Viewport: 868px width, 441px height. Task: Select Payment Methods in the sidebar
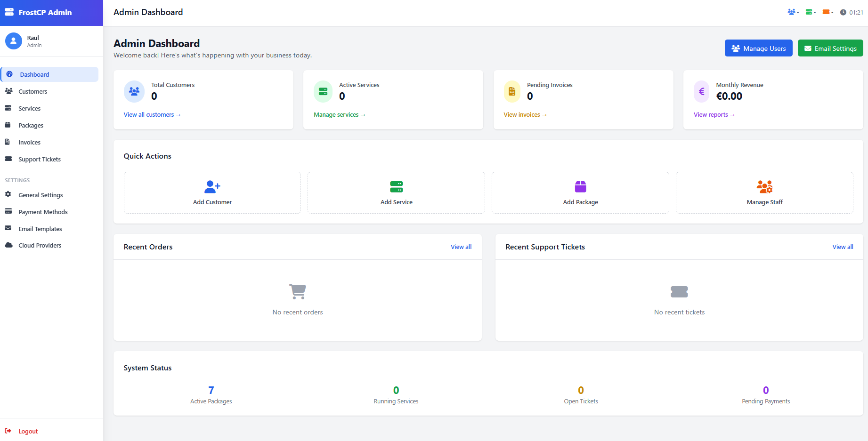(x=50, y=212)
